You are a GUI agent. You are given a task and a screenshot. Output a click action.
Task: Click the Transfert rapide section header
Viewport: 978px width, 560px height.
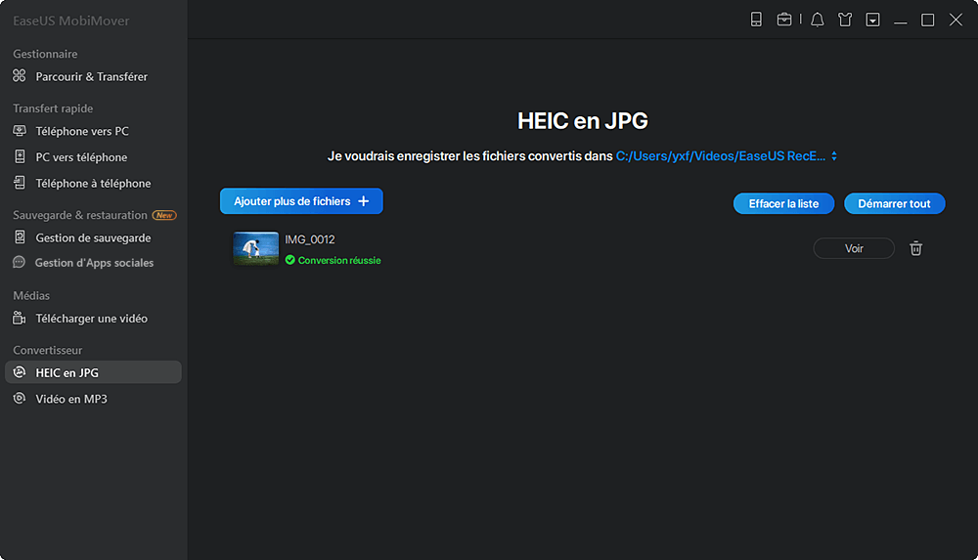[53, 108]
